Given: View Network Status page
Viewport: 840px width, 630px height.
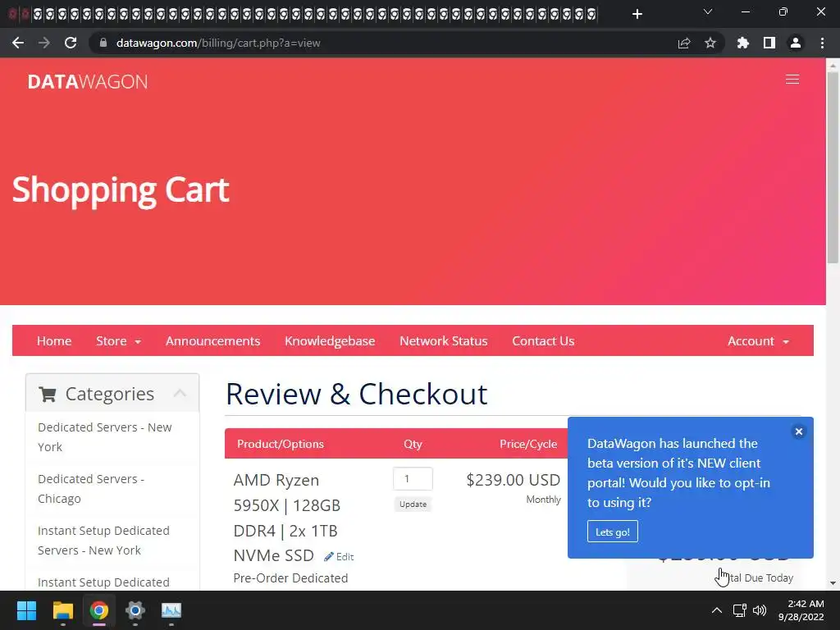Looking at the screenshot, I should 444,340.
